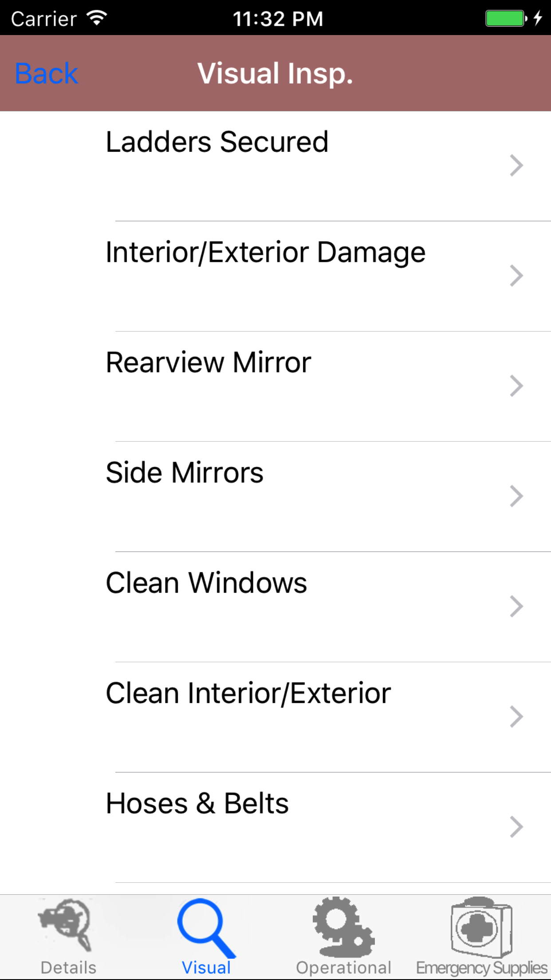The image size is (551, 980).
Task: Expand the Rearview Mirror chevron
Action: coord(516,386)
